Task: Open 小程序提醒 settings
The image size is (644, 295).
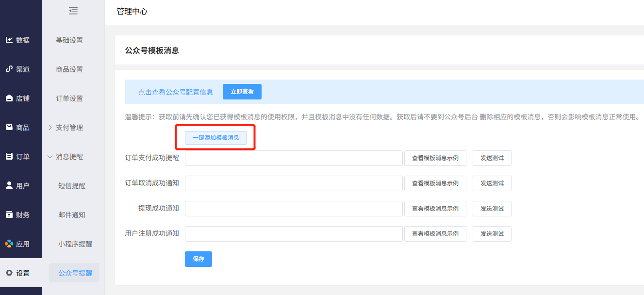Action: point(75,244)
